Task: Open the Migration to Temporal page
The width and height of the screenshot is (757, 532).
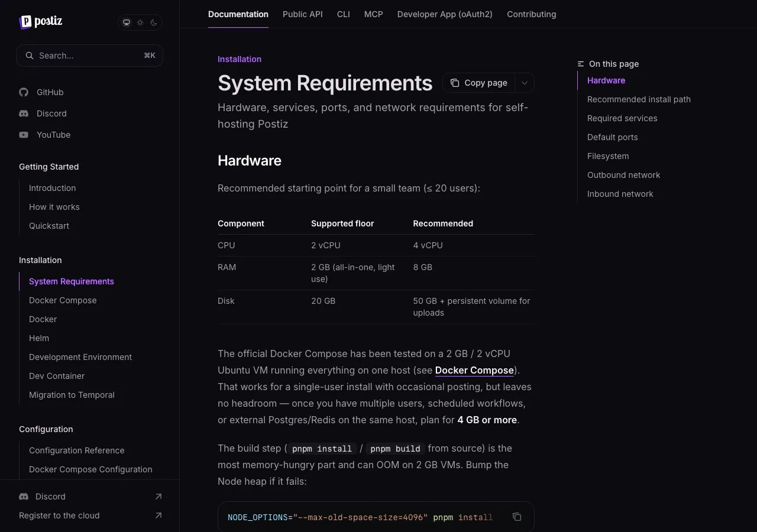Action: point(72,395)
